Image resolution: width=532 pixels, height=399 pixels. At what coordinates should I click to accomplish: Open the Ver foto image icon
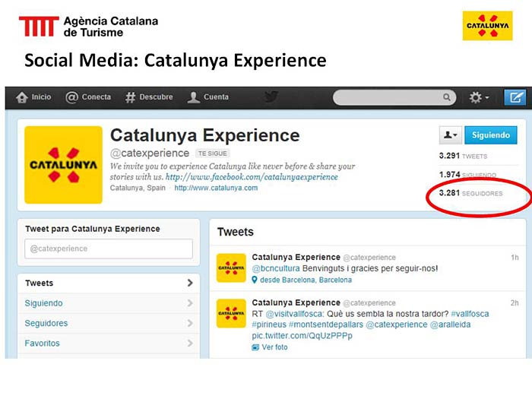tap(255, 347)
